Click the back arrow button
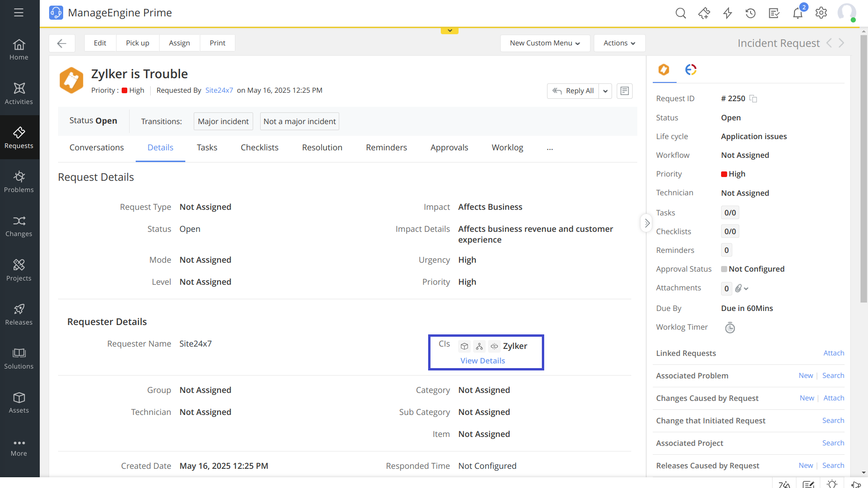 62,43
